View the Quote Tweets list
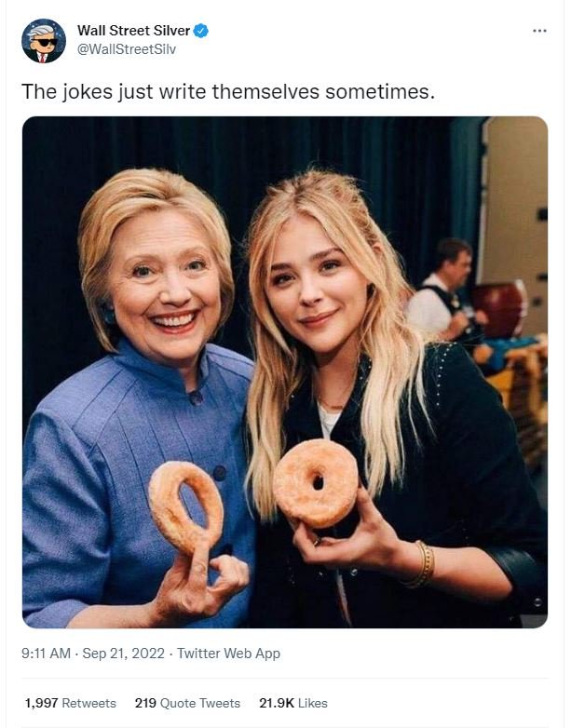This screenshot has width=571, height=728. (x=199, y=703)
